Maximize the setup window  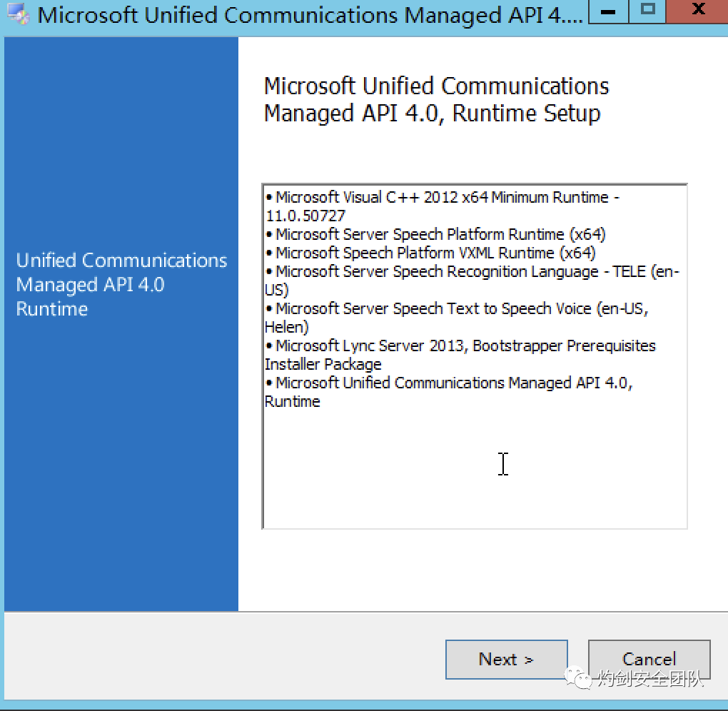coord(647,11)
